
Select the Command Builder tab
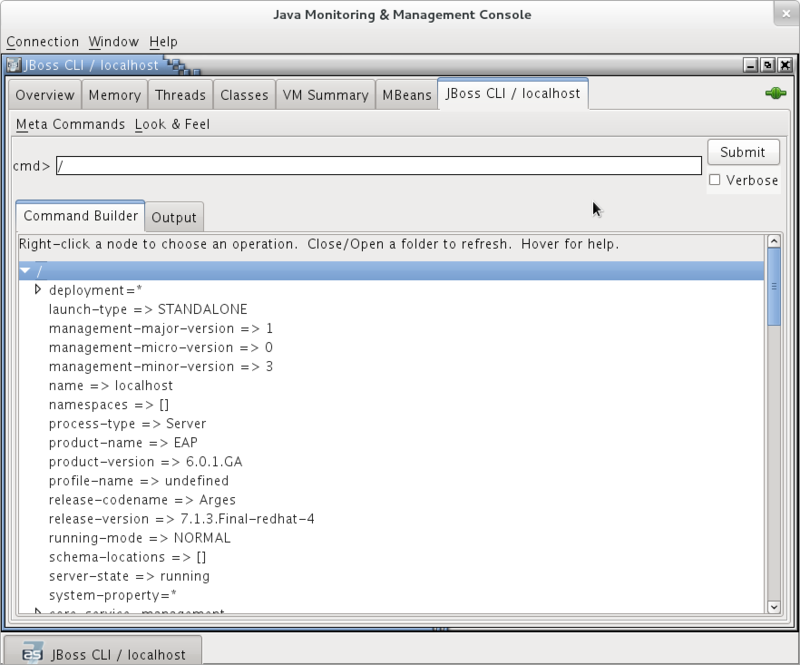(81, 216)
